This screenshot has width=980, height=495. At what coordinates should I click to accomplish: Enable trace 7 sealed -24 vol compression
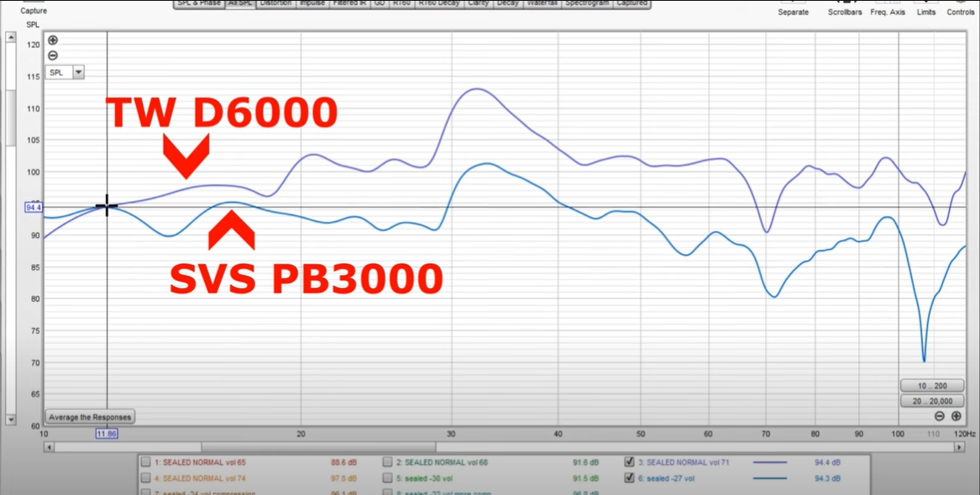point(145,492)
